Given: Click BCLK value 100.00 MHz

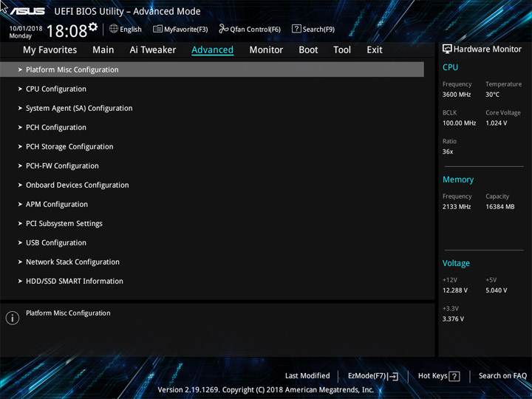Looking at the screenshot, I should coord(459,123).
